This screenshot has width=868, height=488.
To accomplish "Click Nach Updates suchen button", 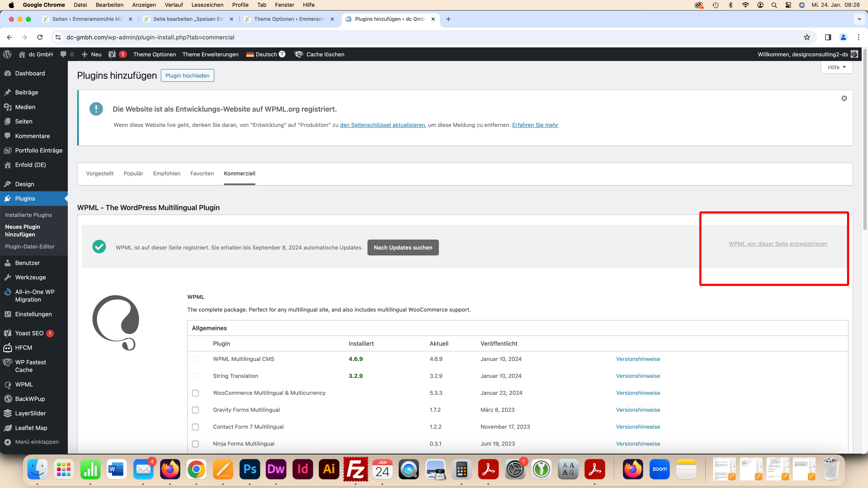I will pyautogui.click(x=403, y=248).
